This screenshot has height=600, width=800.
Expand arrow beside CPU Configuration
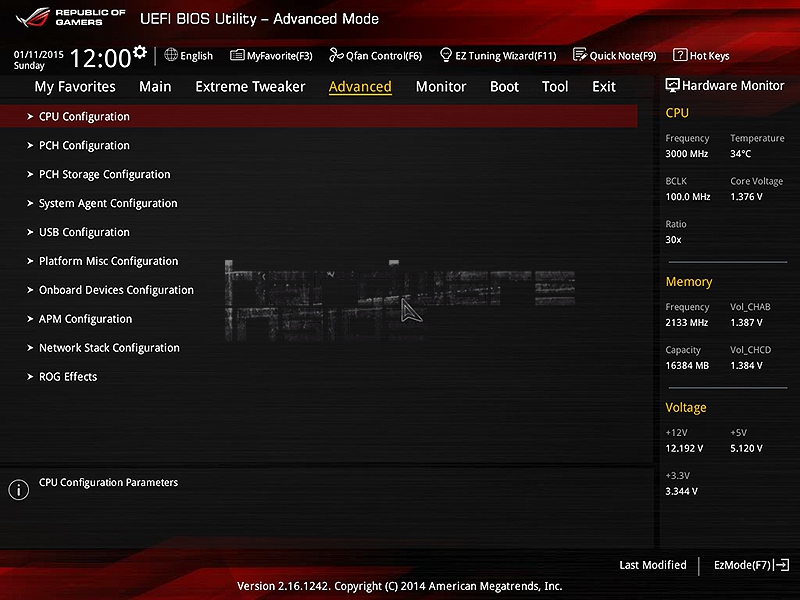click(30, 116)
